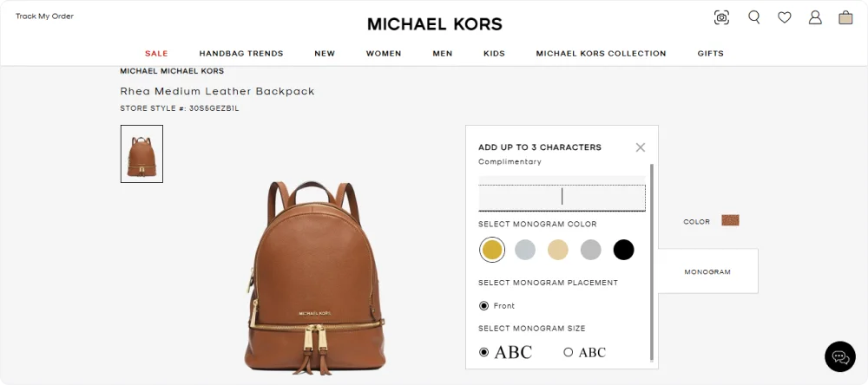Open the Michael Kors Collection menu

point(602,54)
